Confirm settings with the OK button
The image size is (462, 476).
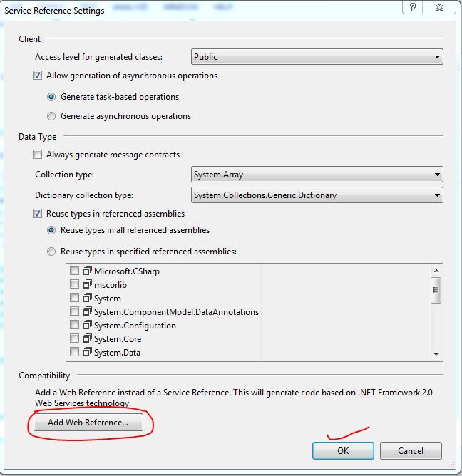pos(343,450)
